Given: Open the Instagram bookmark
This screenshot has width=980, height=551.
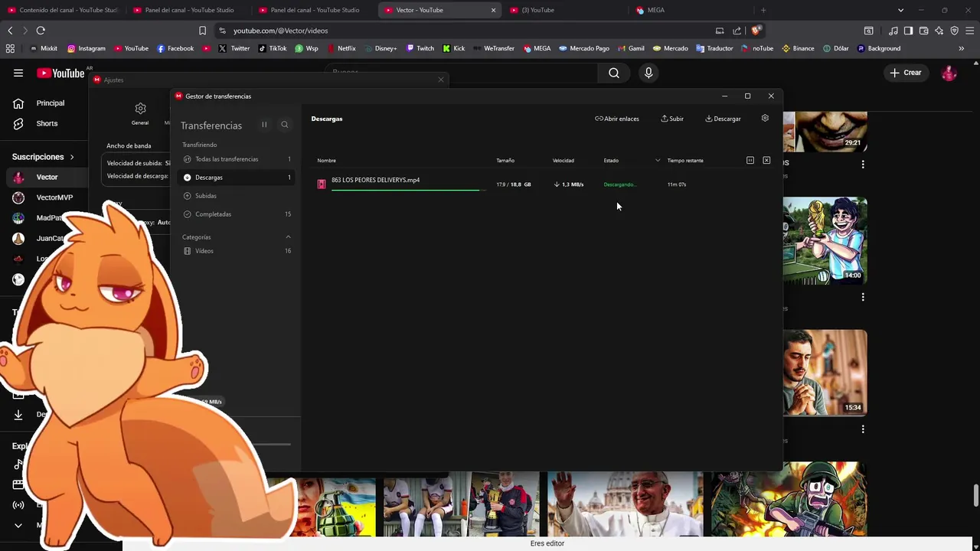Looking at the screenshot, I should 87,48.
